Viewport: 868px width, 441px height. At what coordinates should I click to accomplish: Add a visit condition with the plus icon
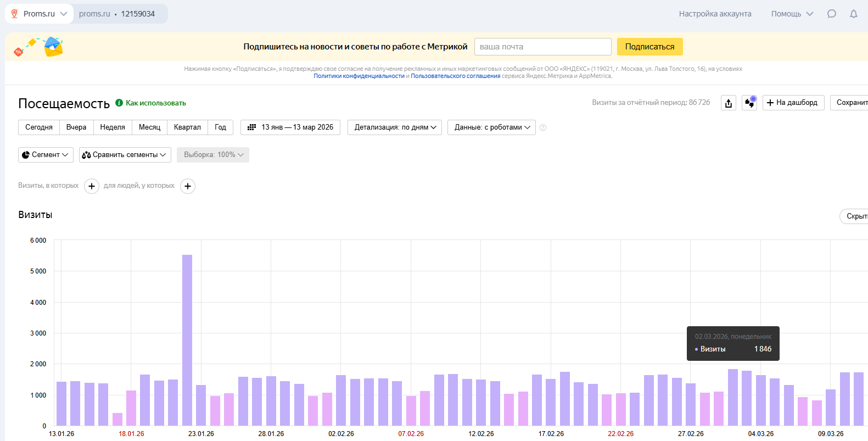click(x=92, y=186)
